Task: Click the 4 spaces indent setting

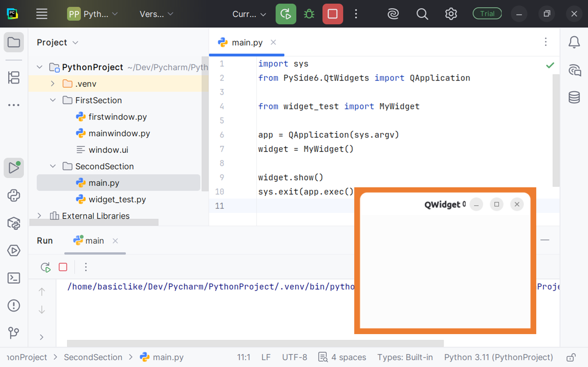Action: point(342,358)
